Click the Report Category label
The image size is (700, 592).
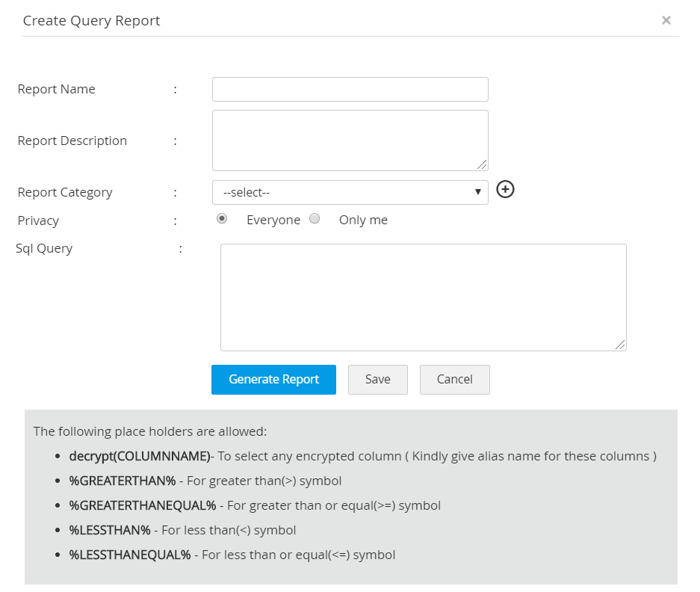pyautogui.click(x=65, y=192)
